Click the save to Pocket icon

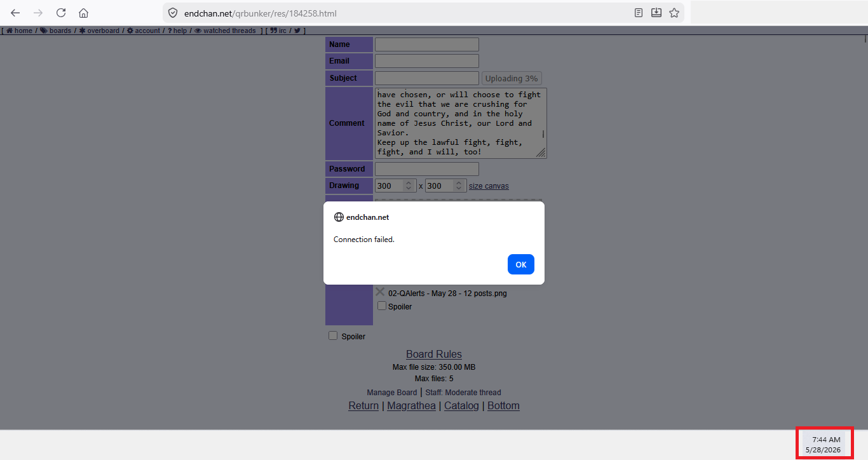click(x=656, y=13)
